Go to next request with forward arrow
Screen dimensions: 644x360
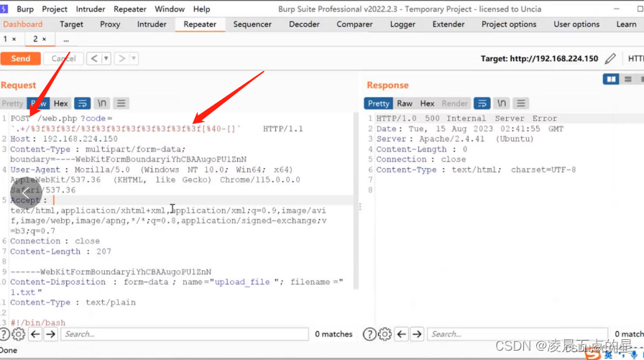pos(121,59)
